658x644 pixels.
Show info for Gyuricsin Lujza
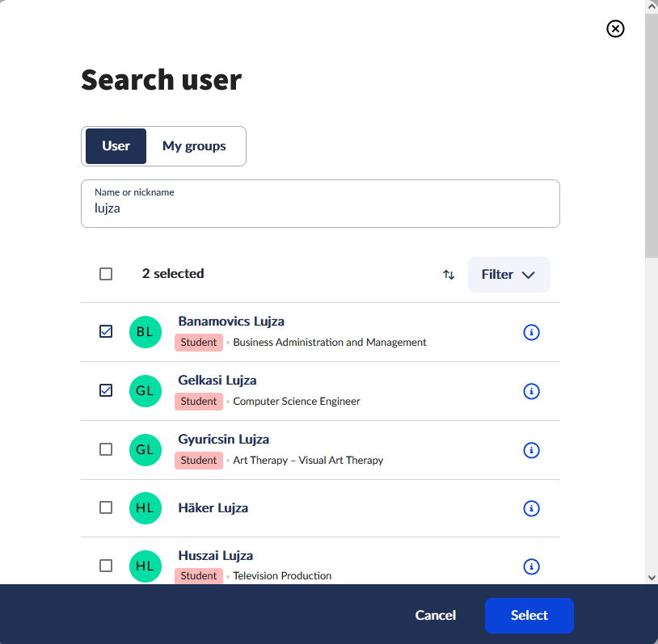coord(531,450)
